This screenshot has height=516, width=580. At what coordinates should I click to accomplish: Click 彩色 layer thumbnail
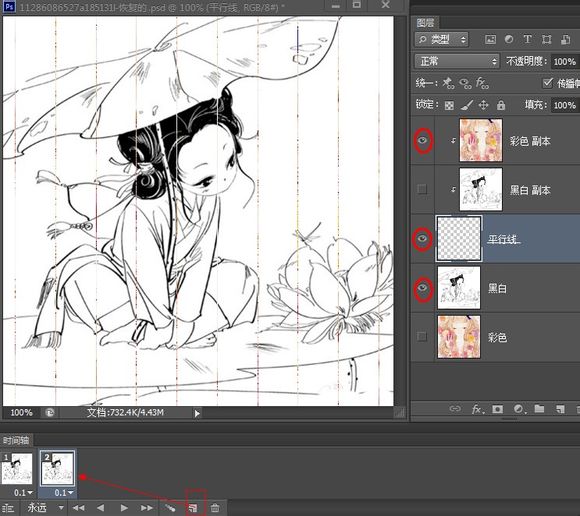459,337
